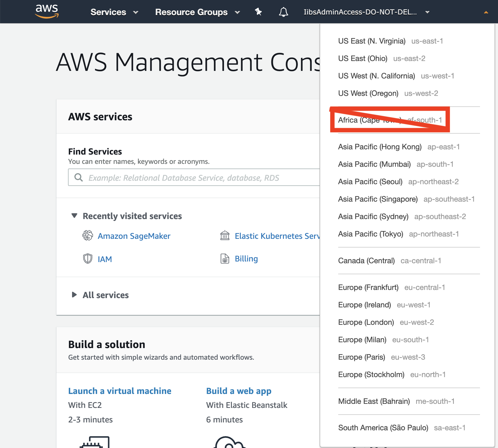Screen dimensions: 498x448
Task: Open the Services menu
Action: click(114, 12)
